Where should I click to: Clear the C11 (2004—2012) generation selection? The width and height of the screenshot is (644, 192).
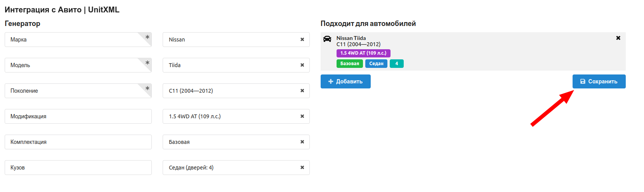pyautogui.click(x=302, y=91)
